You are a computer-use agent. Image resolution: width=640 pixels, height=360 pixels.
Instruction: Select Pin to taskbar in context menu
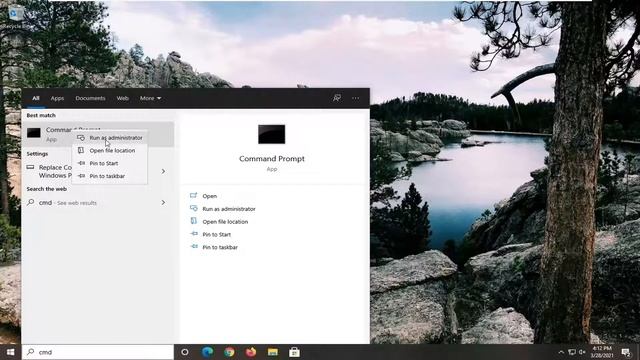[110, 176]
